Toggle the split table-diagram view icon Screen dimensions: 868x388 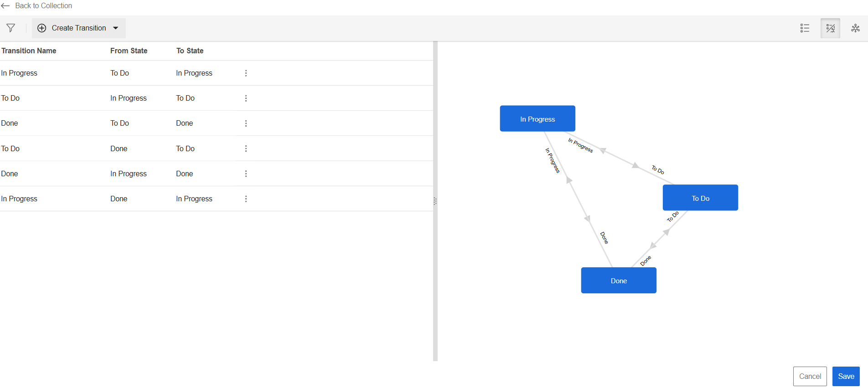pos(830,28)
